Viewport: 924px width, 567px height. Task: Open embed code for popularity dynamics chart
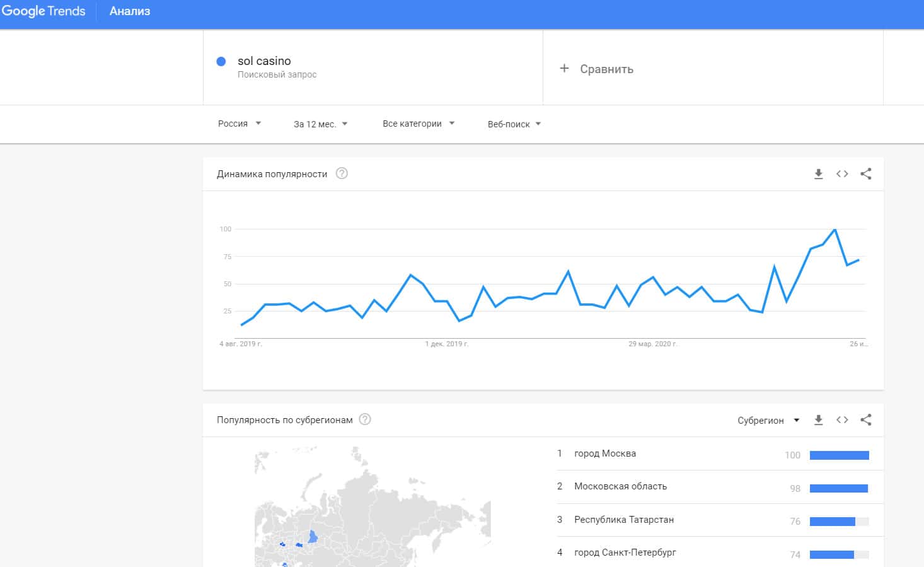point(842,174)
